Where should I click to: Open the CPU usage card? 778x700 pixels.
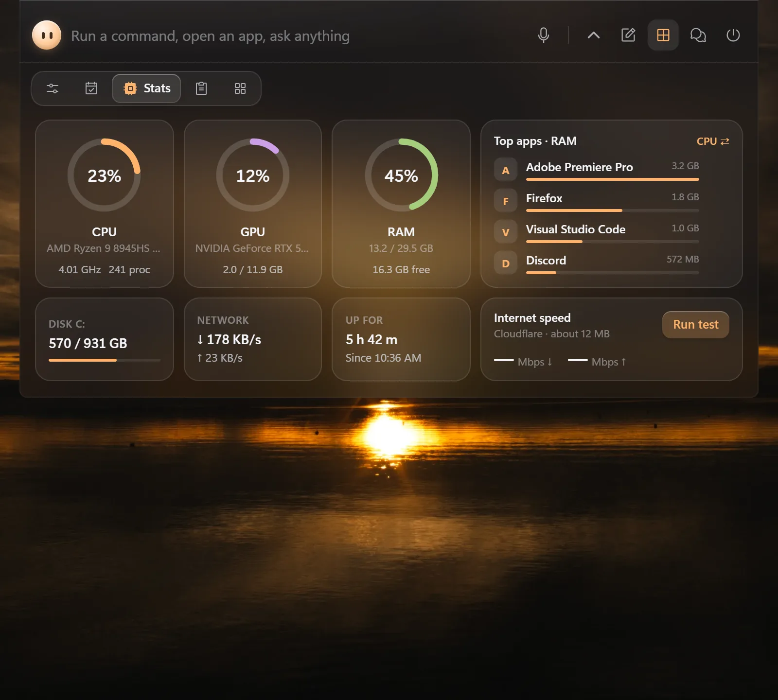105,204
